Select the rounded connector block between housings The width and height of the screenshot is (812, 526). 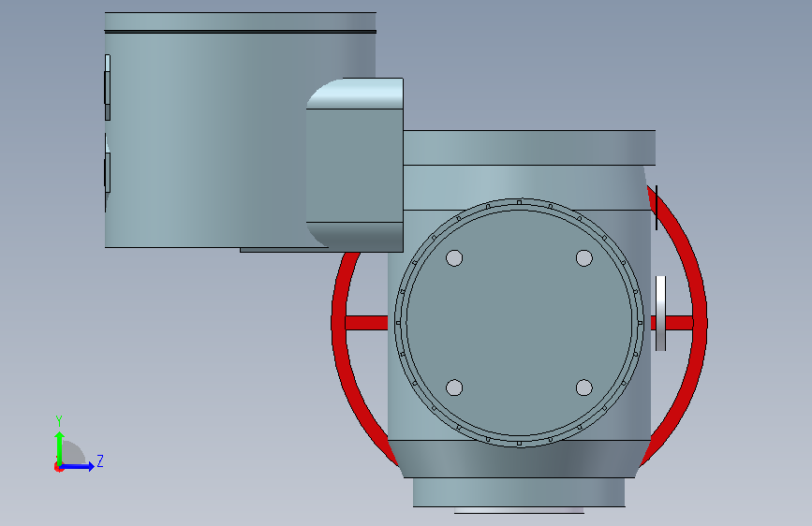[355, 165]
